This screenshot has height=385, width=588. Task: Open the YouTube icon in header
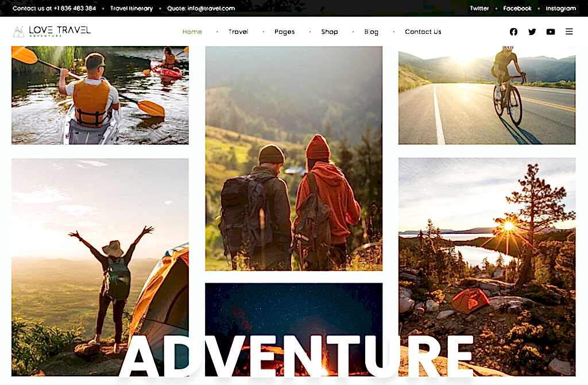click(x=550, y=32)
